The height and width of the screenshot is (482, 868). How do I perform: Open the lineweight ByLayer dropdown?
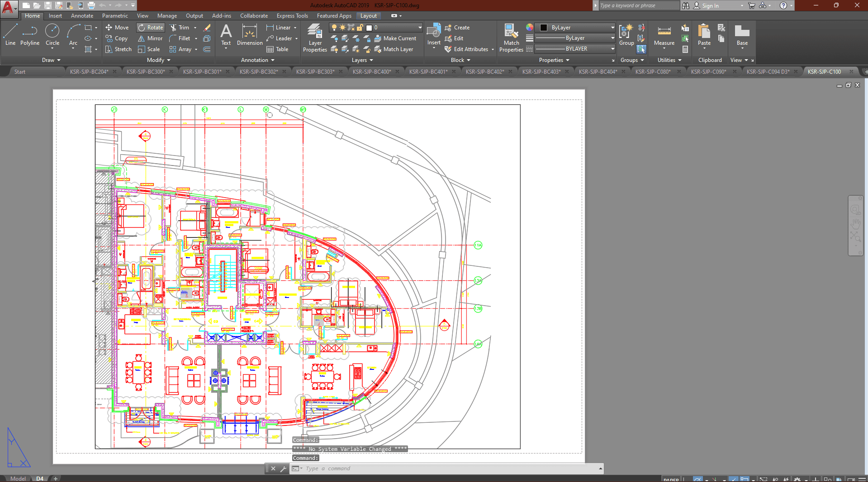pos(574,38)
